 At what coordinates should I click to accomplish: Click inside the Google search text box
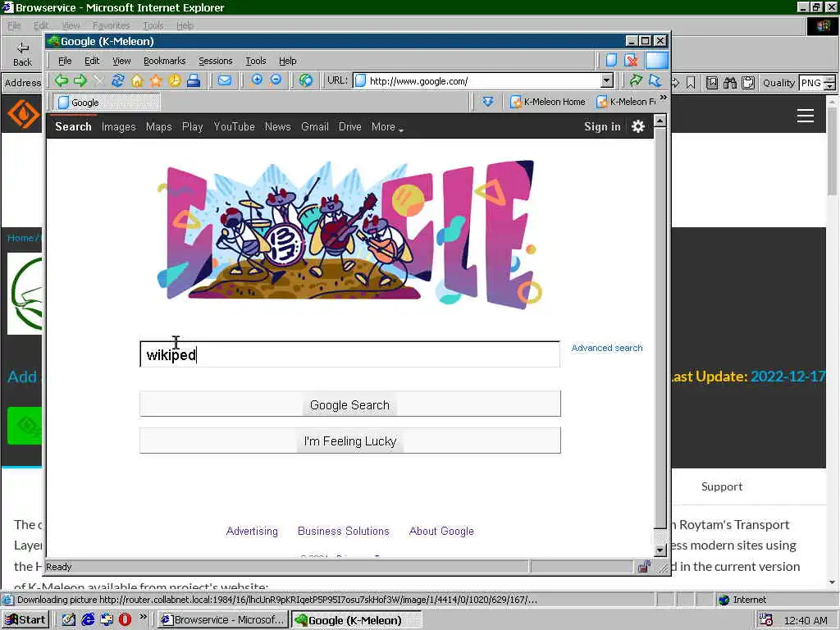coord(349,354)
